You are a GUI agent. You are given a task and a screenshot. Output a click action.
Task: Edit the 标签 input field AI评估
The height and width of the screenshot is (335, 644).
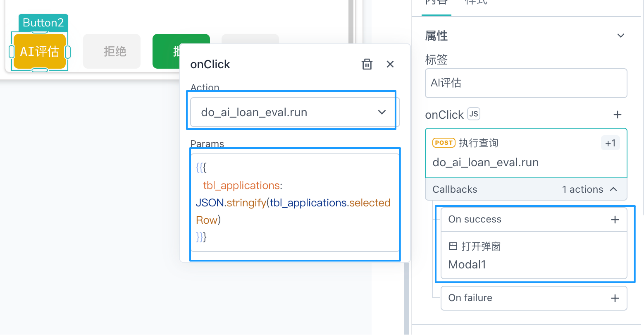[x=526, y=83]
